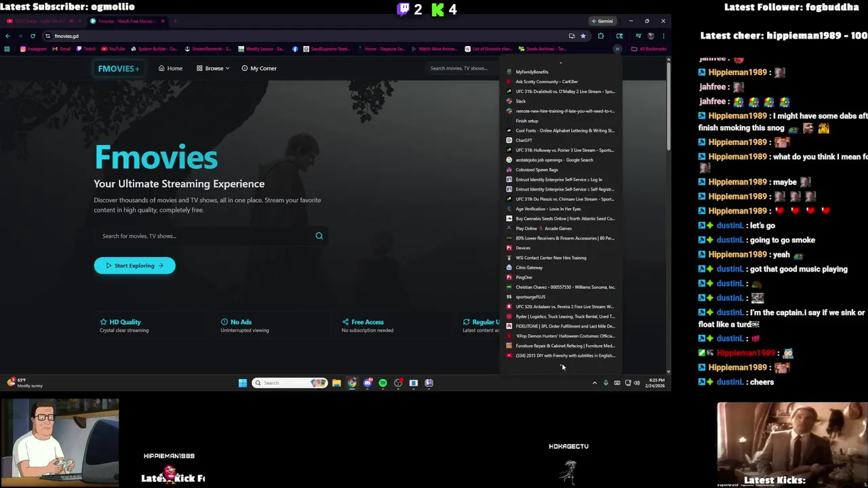Open the taskbar volume speaker icon
This screenshot has height=488, width=868.
click(636, 383)
